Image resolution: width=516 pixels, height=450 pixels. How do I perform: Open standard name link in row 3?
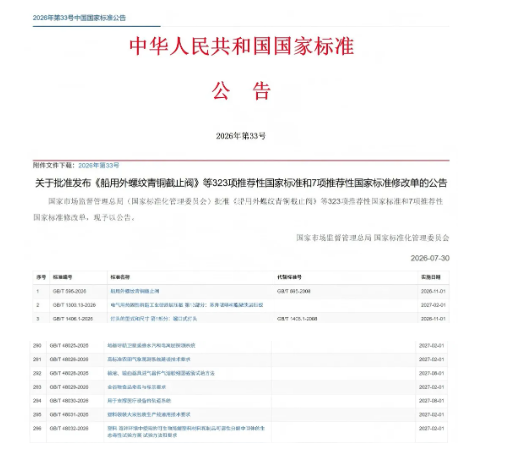pos(154,319)
